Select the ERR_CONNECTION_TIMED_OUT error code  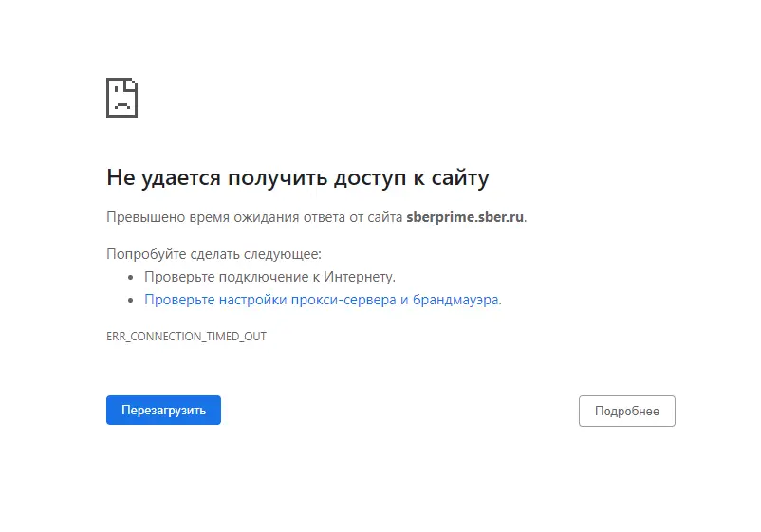[186, 336]
